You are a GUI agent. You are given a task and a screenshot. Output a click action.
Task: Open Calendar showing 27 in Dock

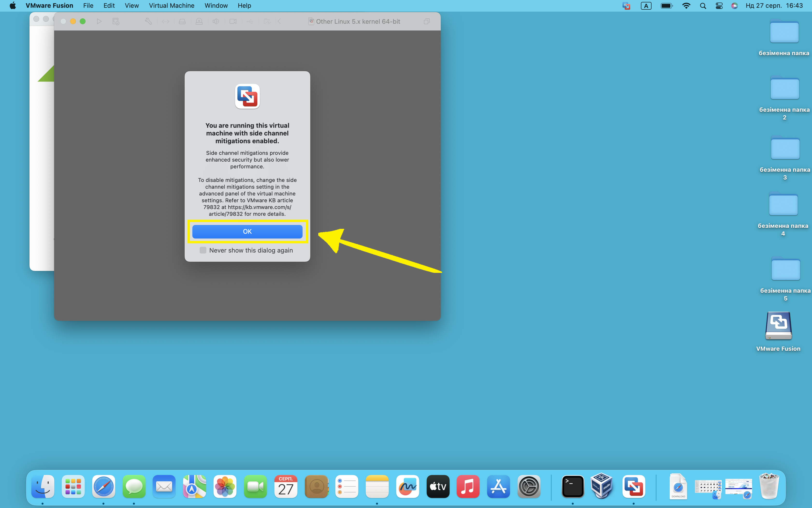coord(286,486)
